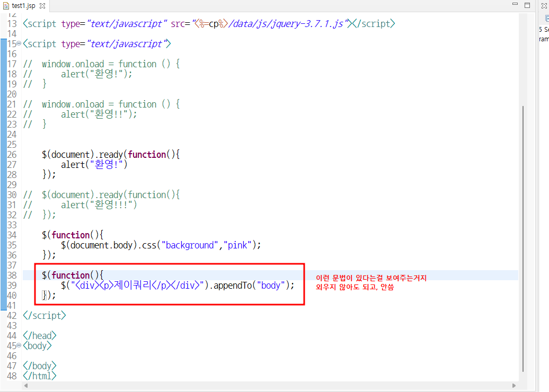Maximize the editor pane

point(527,5)
